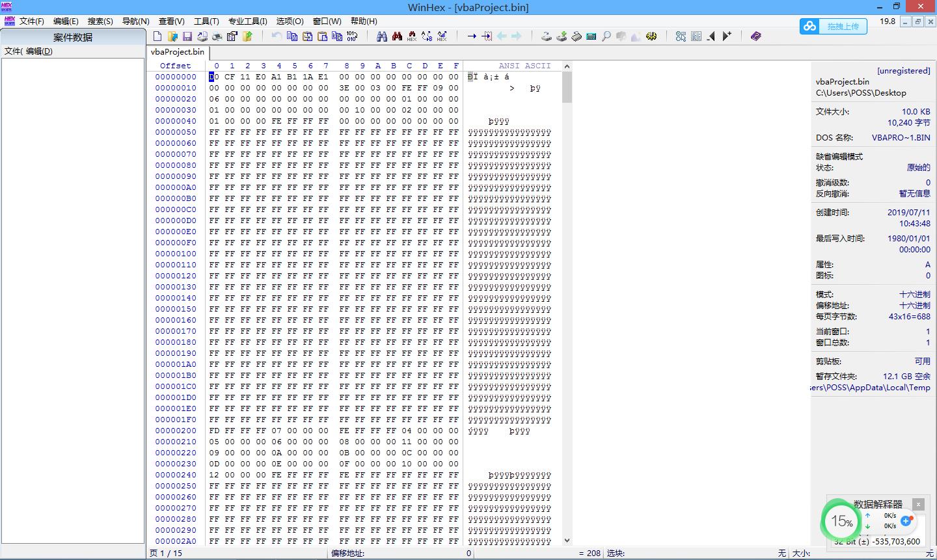Open the 帮助(H) menu
This screenshot has width=937, height=560.
click(364, 21)
